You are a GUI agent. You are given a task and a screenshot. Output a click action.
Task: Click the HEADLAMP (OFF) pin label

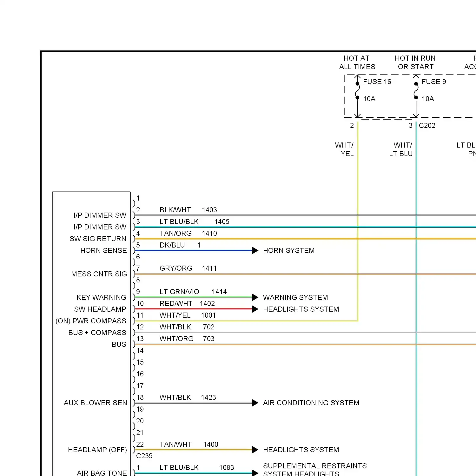tap(97, 450)
